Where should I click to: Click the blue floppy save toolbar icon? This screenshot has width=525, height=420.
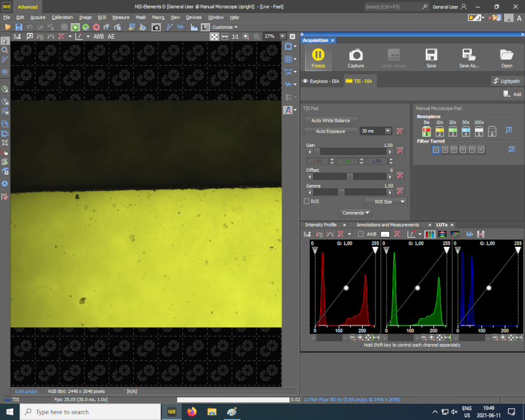tap(19, 28)
